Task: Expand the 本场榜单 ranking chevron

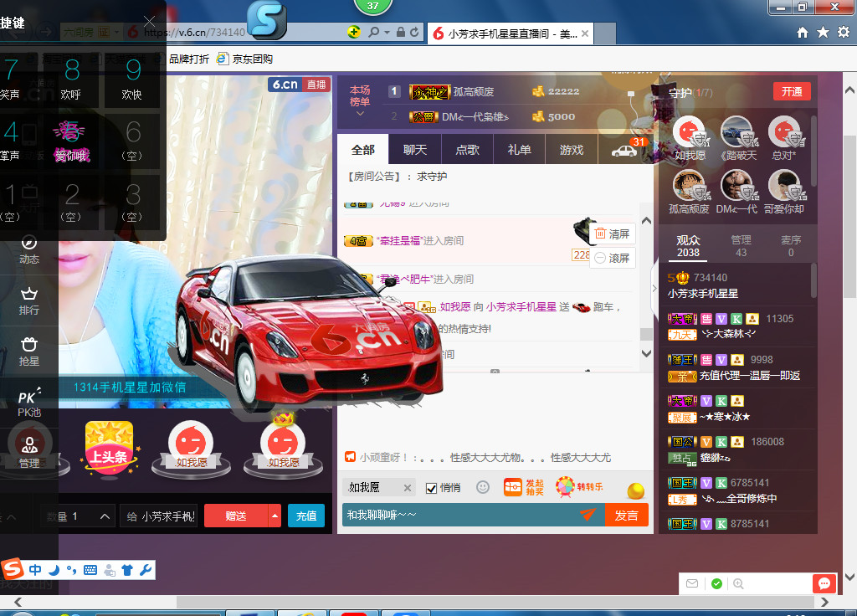Action: pos(360,114)
